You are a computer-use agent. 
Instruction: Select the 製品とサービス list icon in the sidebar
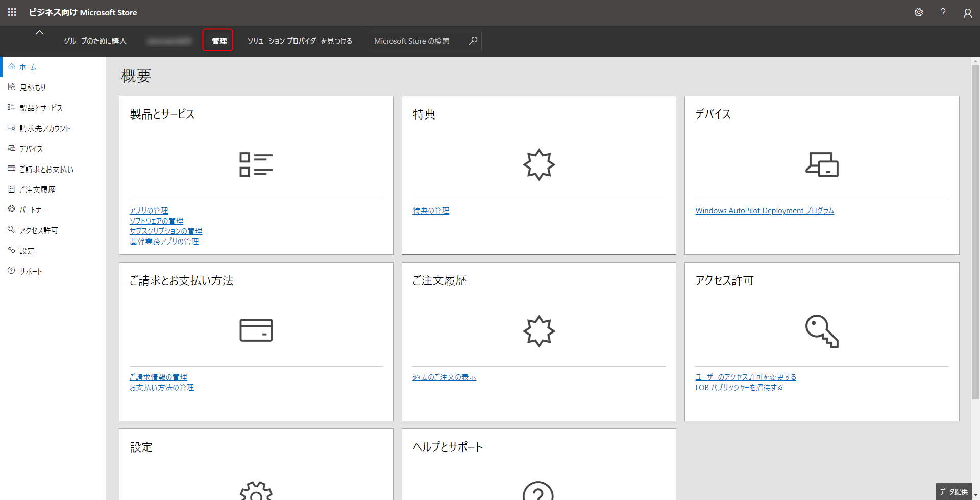point(11,107)
